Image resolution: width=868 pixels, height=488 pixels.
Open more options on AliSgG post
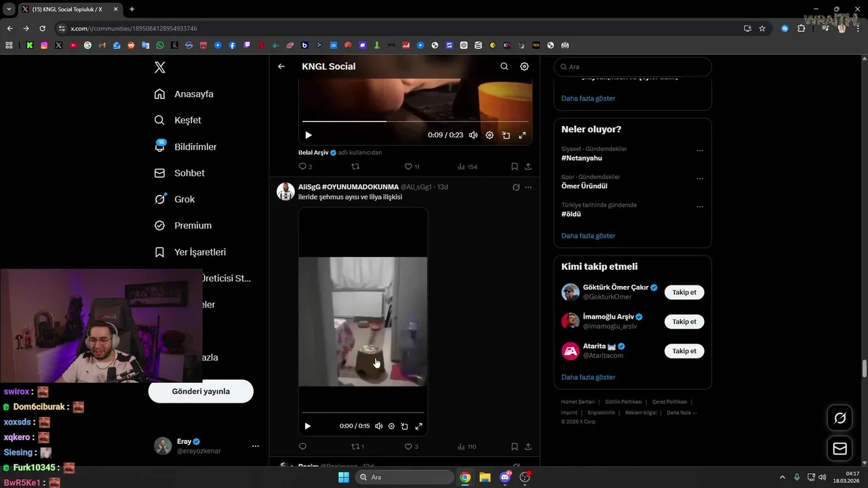528,187
